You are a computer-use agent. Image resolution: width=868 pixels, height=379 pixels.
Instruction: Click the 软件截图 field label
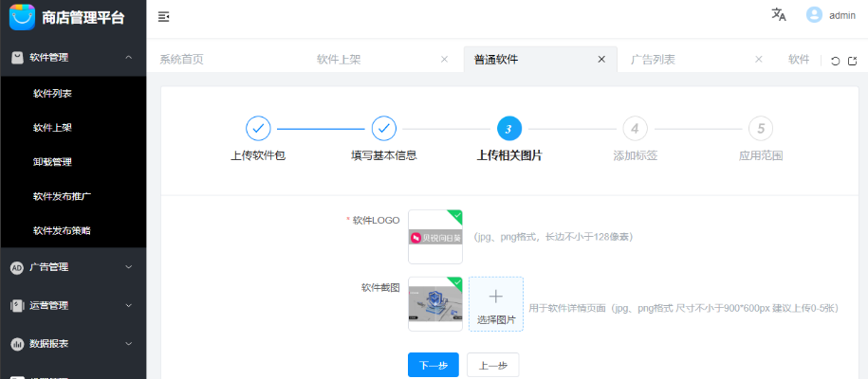380,288
